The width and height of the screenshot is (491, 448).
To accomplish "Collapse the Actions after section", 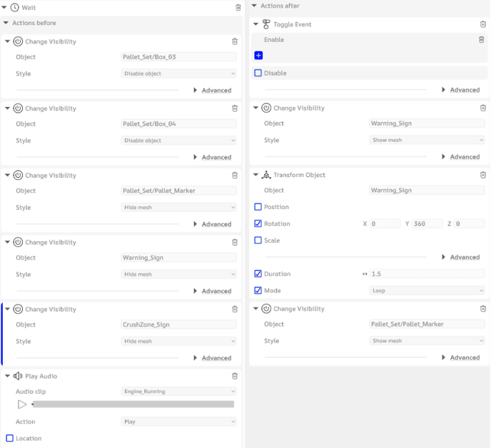I will 255,6.
